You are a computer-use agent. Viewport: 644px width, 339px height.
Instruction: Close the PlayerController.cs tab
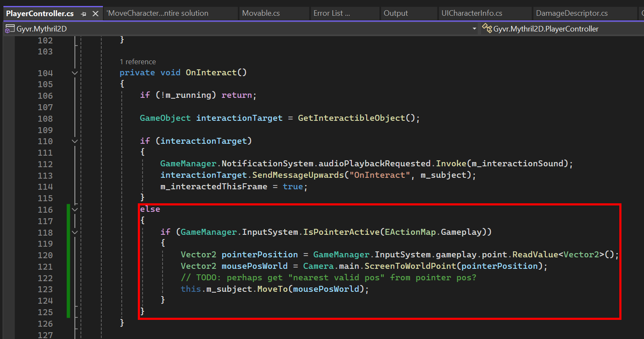click(x=95, y=13)
